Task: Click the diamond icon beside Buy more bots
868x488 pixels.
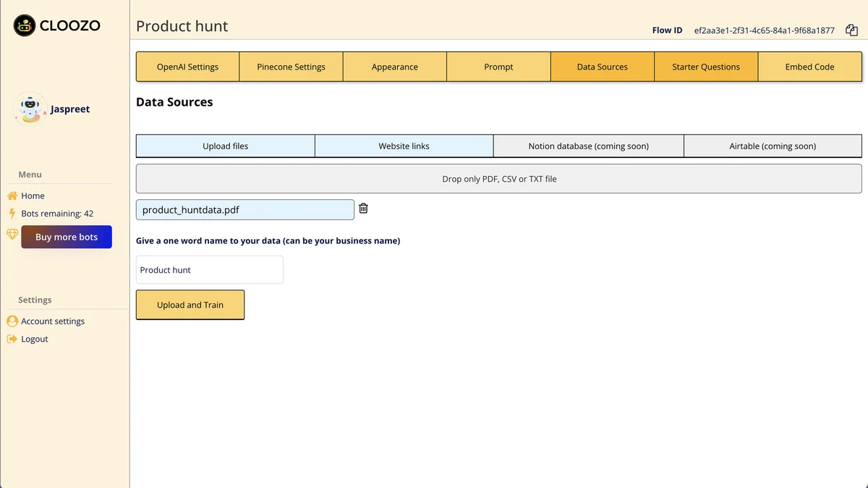Action: click(12, 234)
